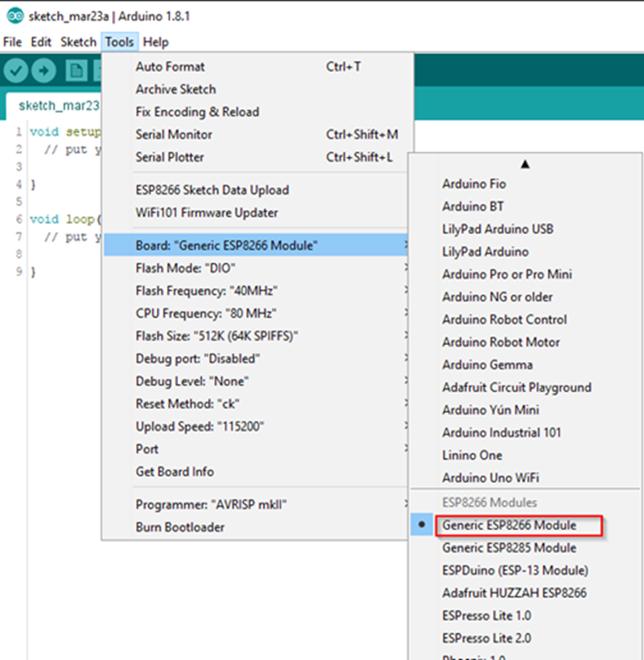Choose Generic ESP8285 Module board
Image resolution: width=644 pixels, height=660 pixels.
coord(508,547)
